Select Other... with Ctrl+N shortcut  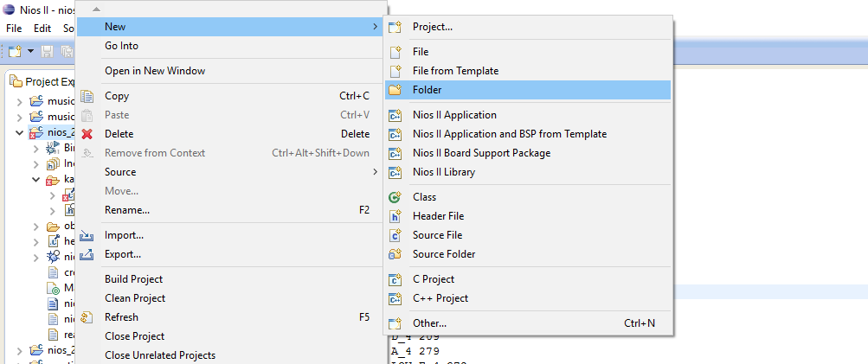click(x=528, y=323)
